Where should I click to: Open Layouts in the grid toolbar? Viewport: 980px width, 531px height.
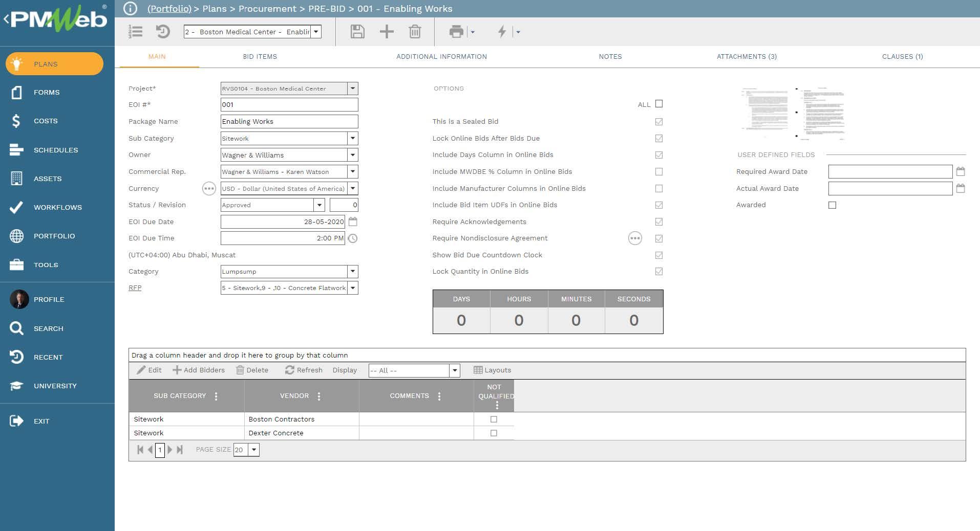click(x=492, y=370)
